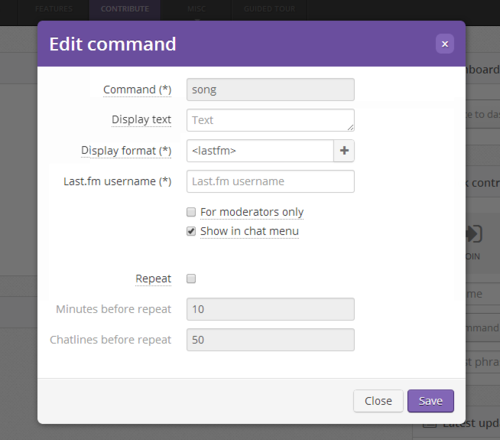This screenshot has height=440, width=500.
Task: Click the Repeat label
Action: [x=153, y=279]
